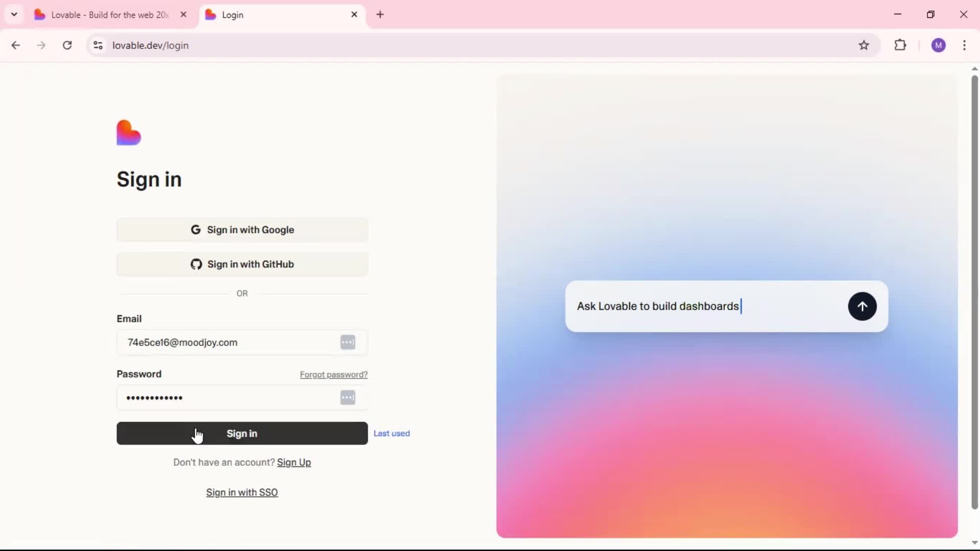Close the Lovable - Build for the web tab

[184, 15]
